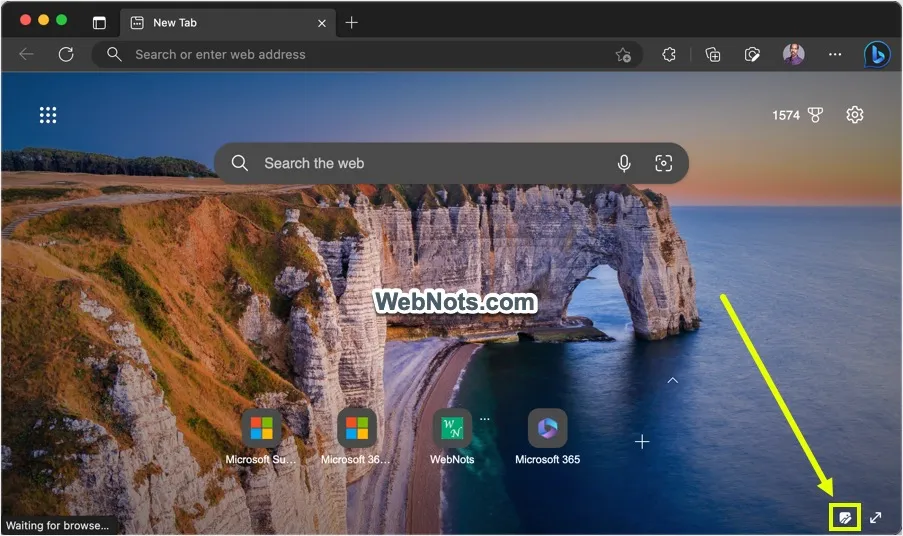Viewport: 903px width, 536px height.
Task: Open Browser essentials icon
Action: click(752, 55)
